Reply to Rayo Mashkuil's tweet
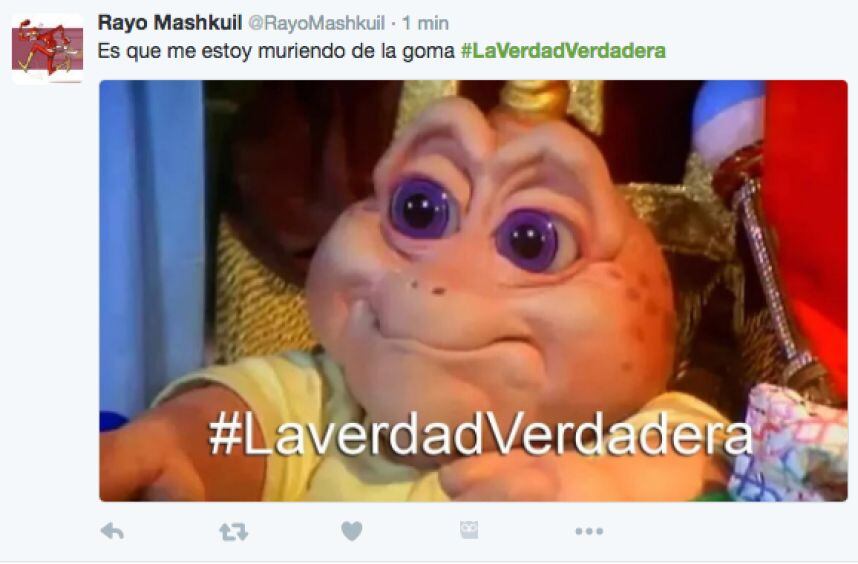This screenshot has width=858, height=564. (x=112, y=531)
